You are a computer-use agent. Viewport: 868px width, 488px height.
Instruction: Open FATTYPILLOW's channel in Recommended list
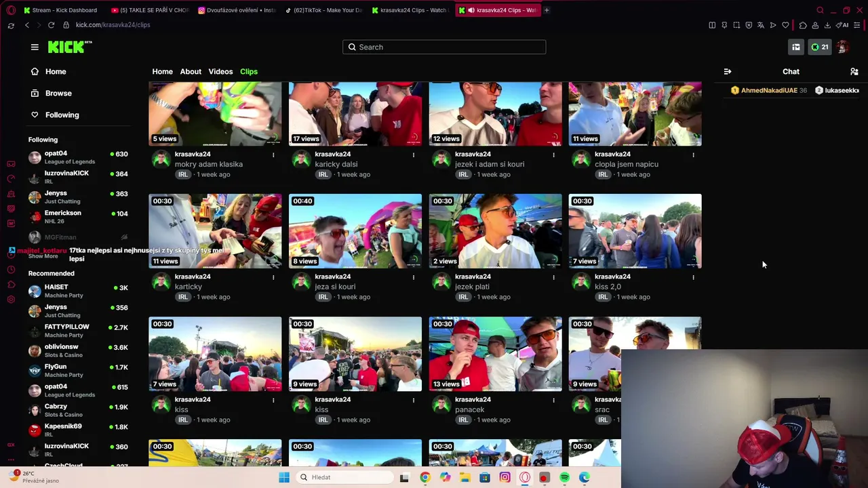pos(78,331)
